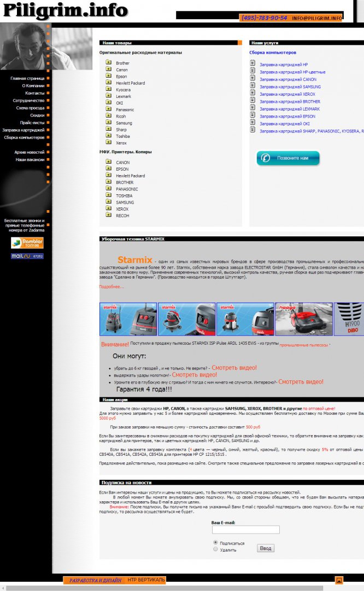Select the Удалить radio button

pos(215,549)
